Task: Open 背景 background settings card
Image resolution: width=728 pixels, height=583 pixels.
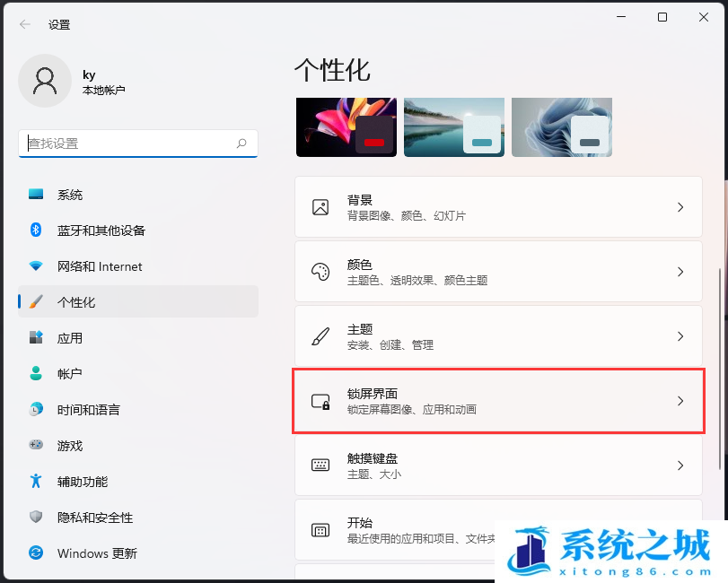Action: [x=498, y=207]
